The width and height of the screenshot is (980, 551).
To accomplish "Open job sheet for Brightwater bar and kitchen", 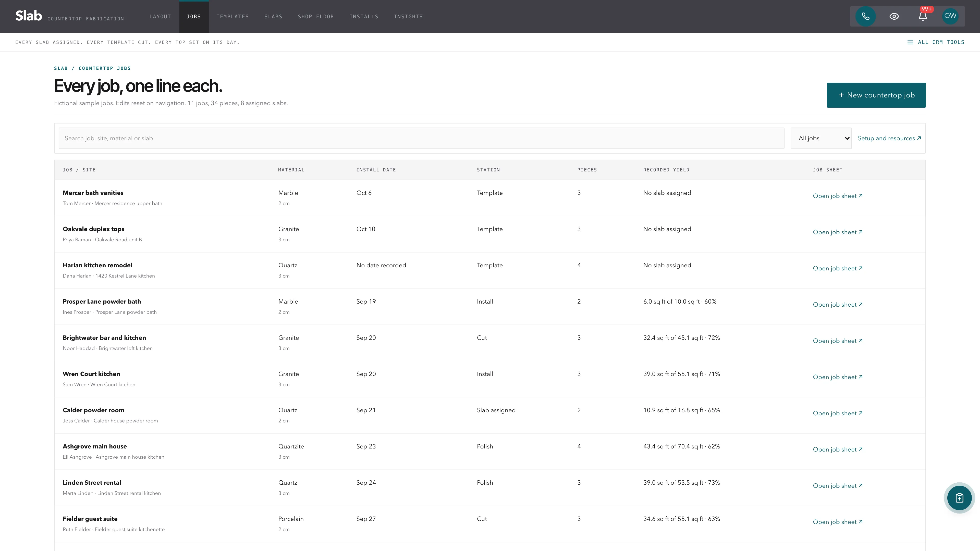I will tap(837, 341).
